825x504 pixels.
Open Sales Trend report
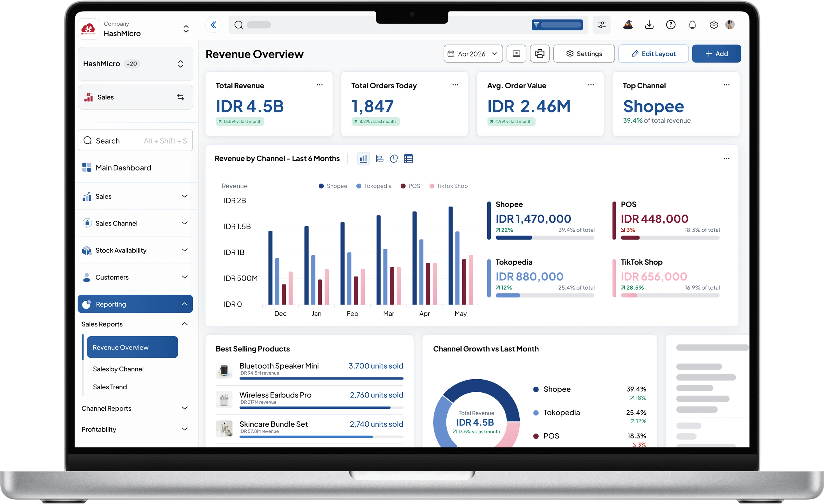click(110, 387)
